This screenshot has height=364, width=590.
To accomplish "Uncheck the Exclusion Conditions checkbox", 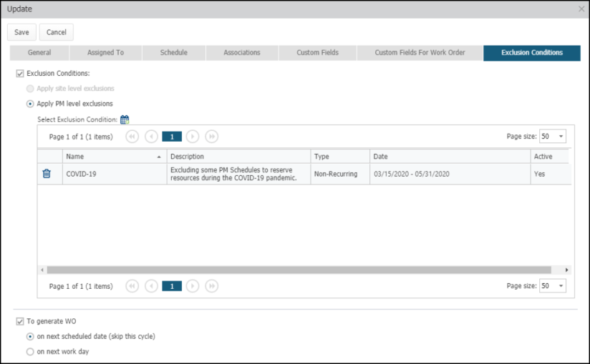I will [20, 74].
